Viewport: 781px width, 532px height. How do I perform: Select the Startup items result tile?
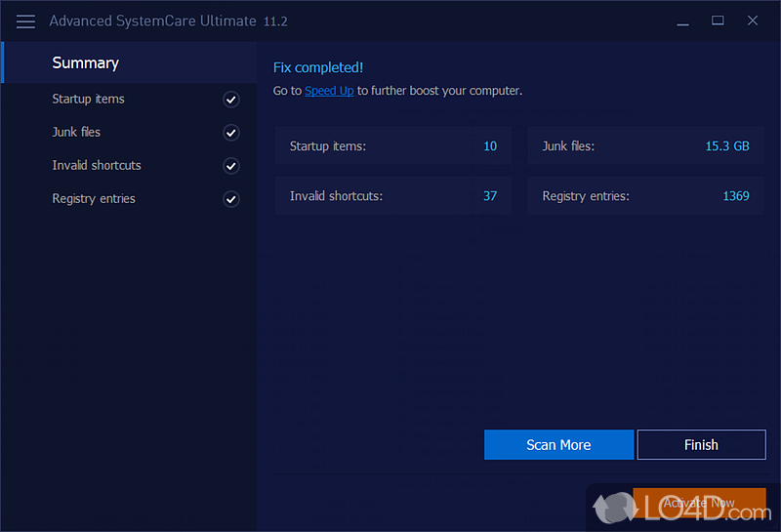392,145
